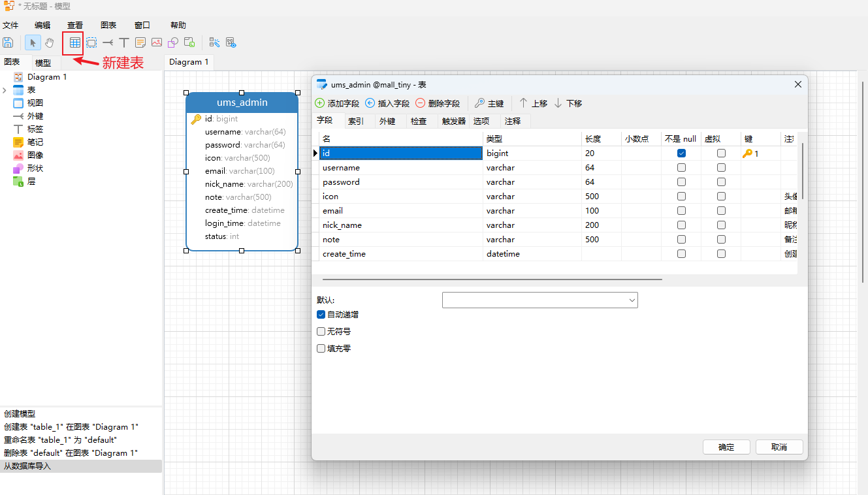The height and width of the screenshot is (495, 868).
Task: Switch to the 模型 sidebar tab
Action: point(43,63)
